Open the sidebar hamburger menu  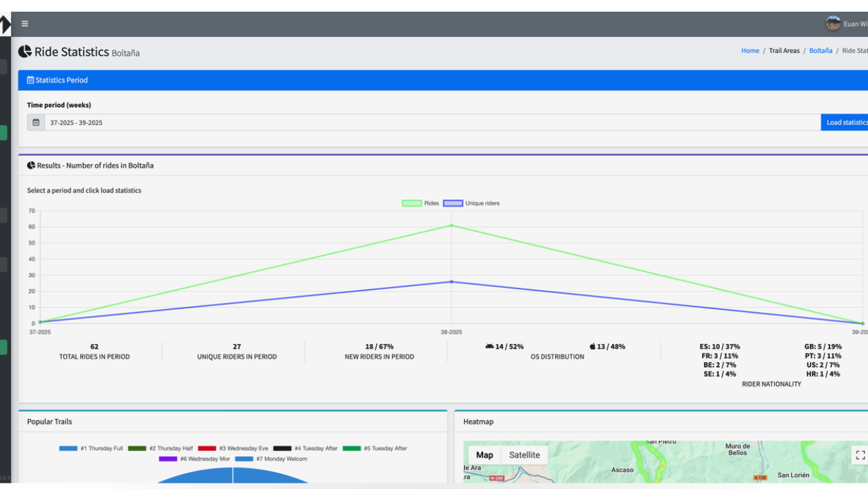click(x=25, y=23)
